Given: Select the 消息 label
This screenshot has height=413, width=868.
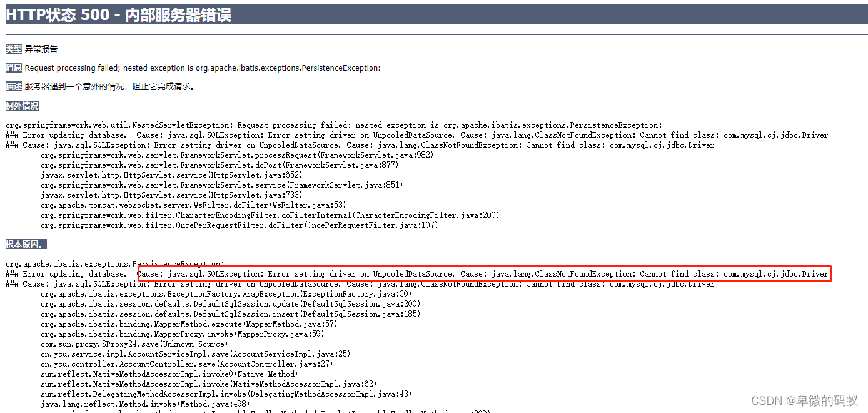Looking at the screenshot, I should (13, 68).
